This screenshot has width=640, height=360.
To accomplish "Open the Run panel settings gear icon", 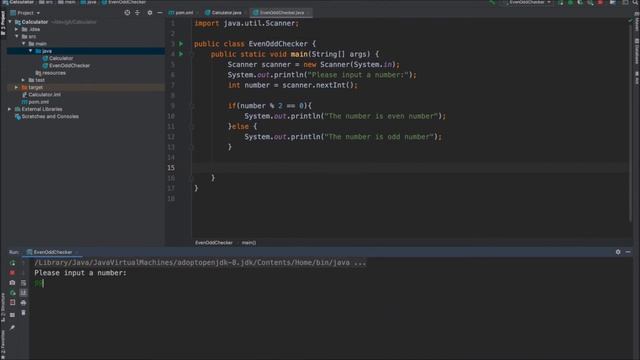I will [618, 252].
